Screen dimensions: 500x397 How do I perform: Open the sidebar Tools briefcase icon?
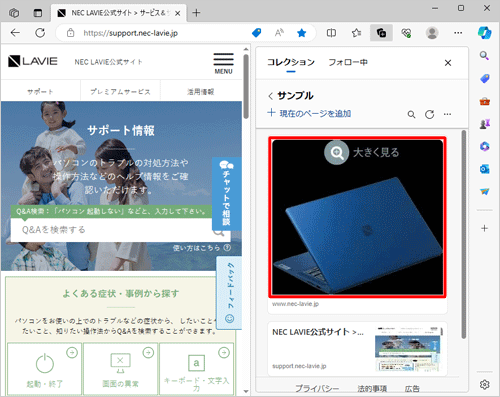coord(485,101)
